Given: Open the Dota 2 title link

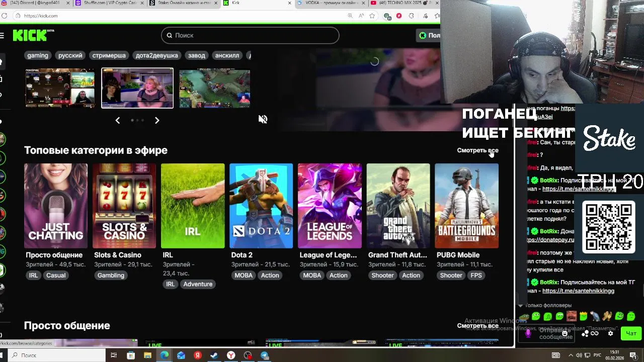Looking at the screenshot, I should [x=242, y=255].
